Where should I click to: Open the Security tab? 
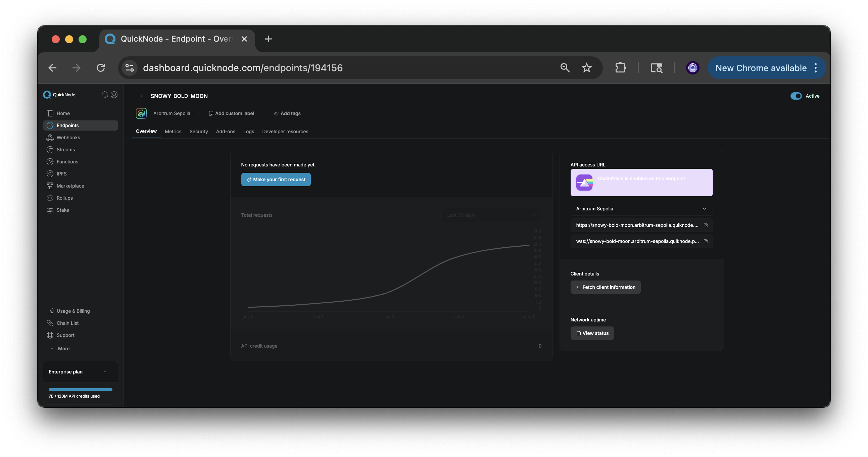(x=198, y=131)
